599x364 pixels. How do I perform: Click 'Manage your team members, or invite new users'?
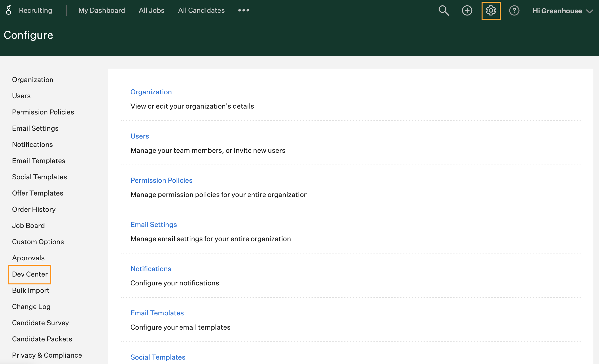(x=208, y=150)
